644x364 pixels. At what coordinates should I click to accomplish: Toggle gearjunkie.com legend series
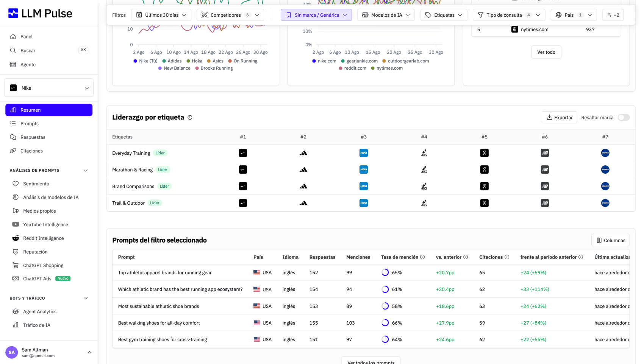pos(360,61)
